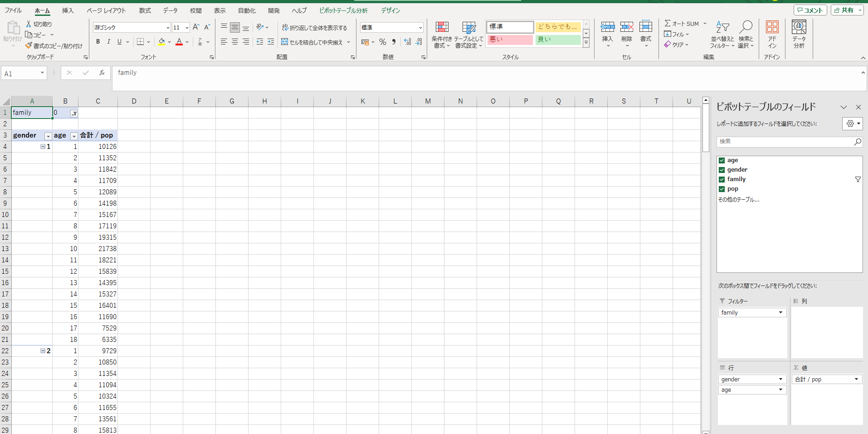868x434 pixels.
Task: Apply the 'Bad' red cell style
Action: (x=510, y=39)
